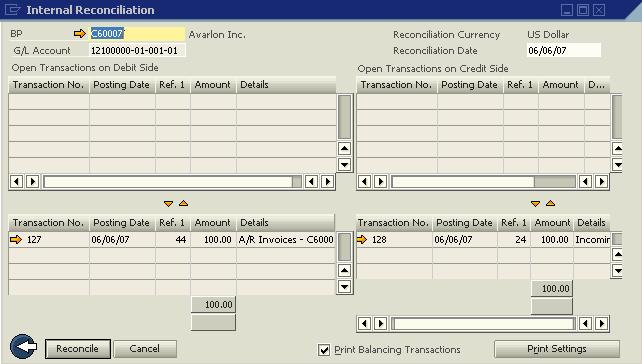
Task: Click the credit total 100.00 box
Action: click(552, 289)
